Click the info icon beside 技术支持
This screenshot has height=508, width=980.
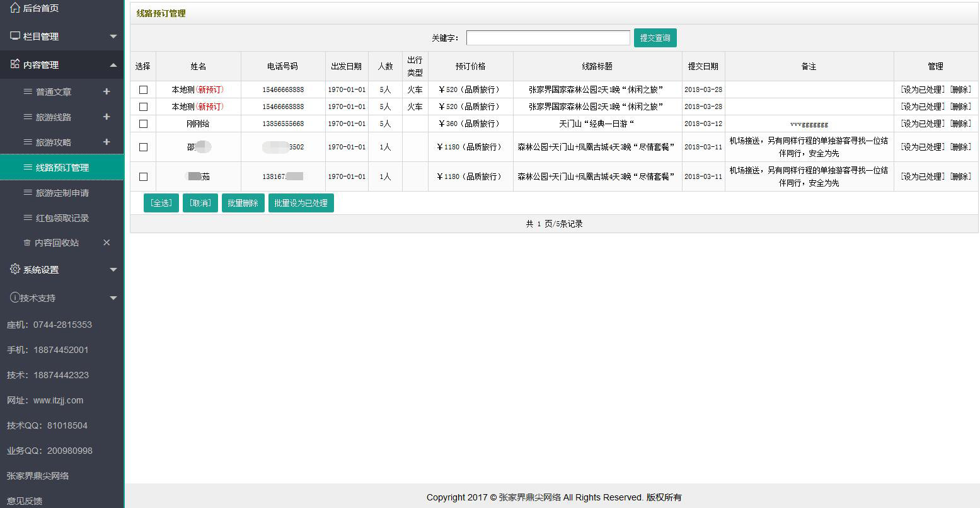click(x=14, y=297)
